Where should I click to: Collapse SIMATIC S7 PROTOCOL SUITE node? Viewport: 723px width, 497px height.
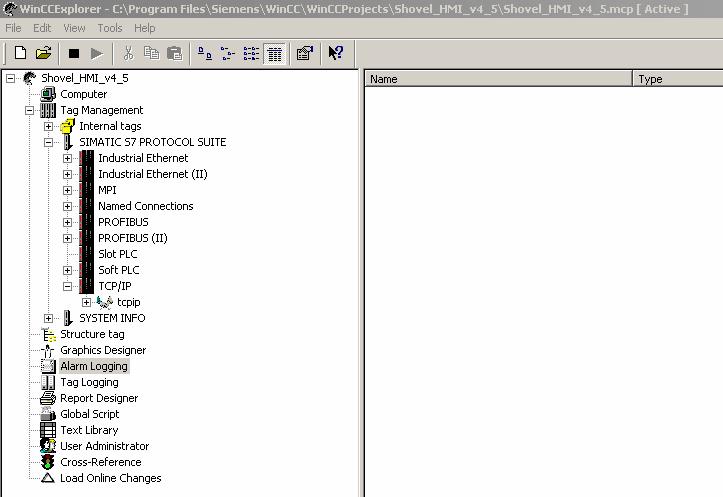tap(48, 142)
